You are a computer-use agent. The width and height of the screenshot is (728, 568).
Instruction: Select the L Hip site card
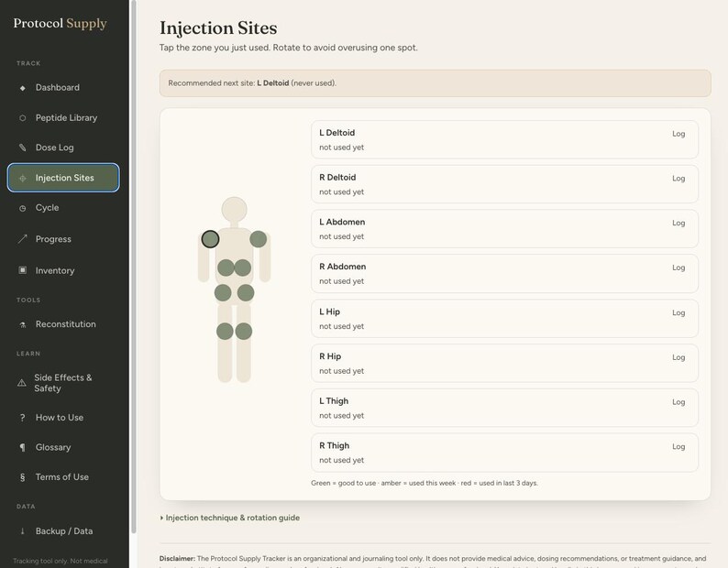tap(504, 318)
